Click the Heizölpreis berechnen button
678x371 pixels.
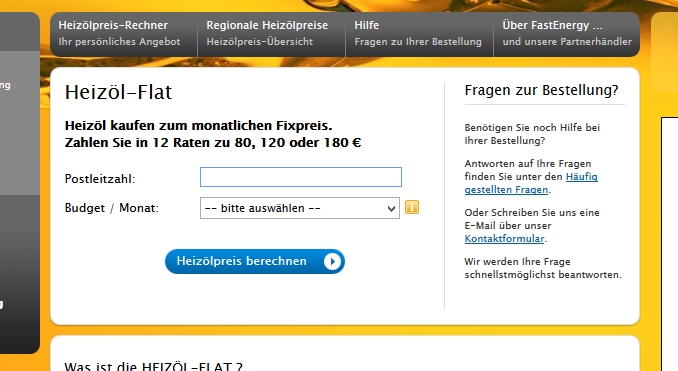pyautogui.click(x=255, y=261)
